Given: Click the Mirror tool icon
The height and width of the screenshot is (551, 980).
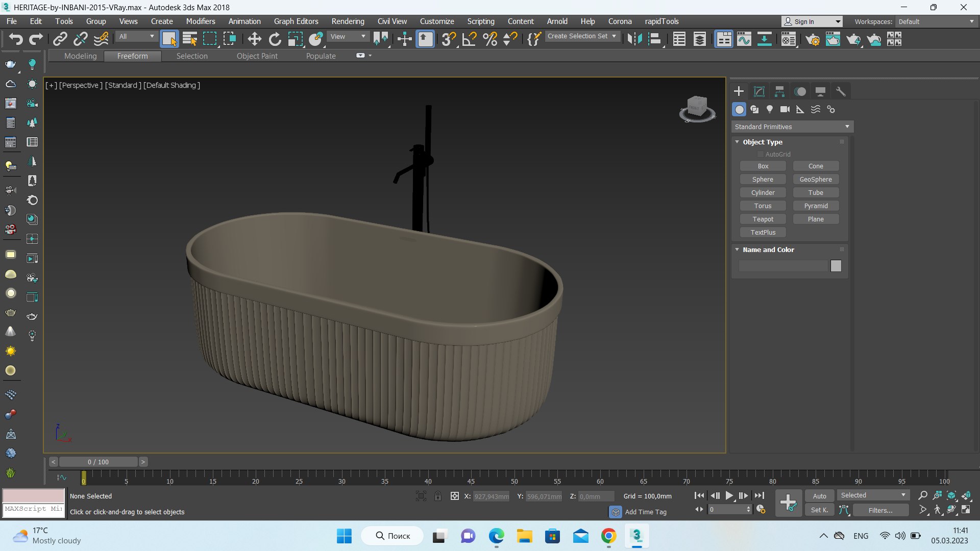Looking at the screenshot, I should click(634, 39).
